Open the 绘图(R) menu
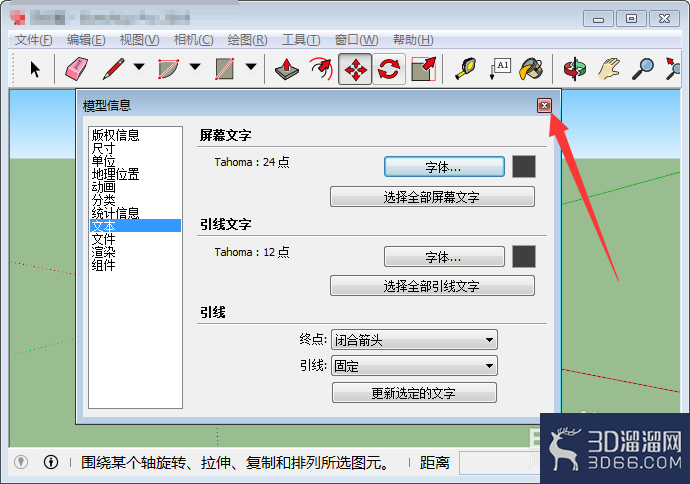 point(247,40)
